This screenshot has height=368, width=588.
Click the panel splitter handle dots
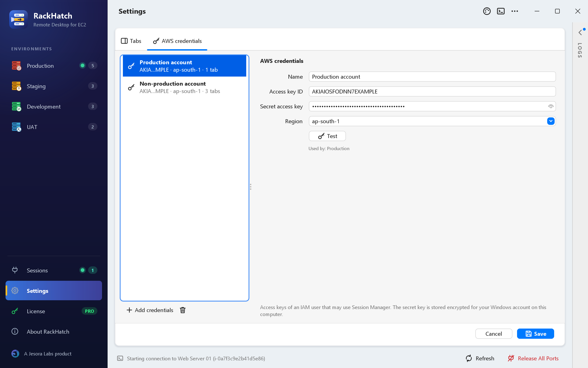pos(250,187)
